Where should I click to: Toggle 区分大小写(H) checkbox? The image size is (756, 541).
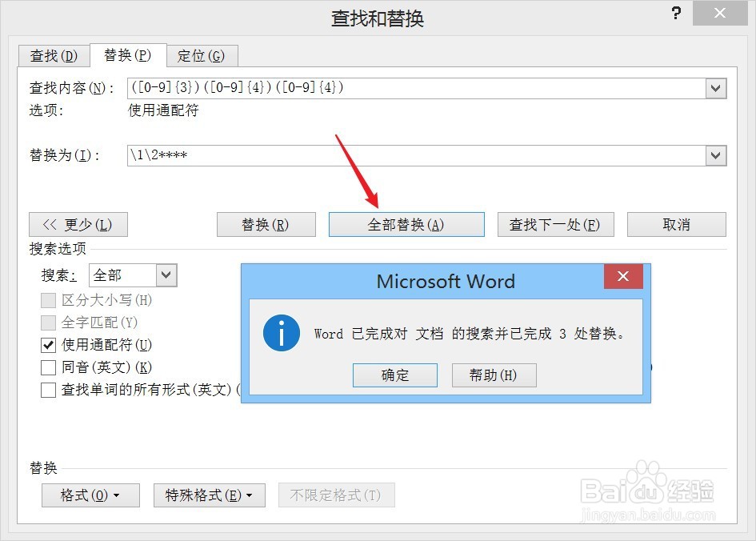point(48,300)
